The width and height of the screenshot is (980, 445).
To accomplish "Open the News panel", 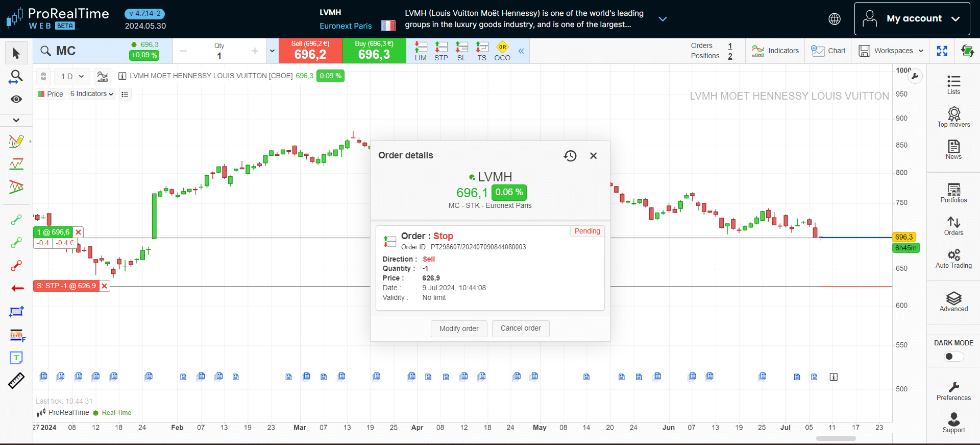I will click(x=953, y=150).
